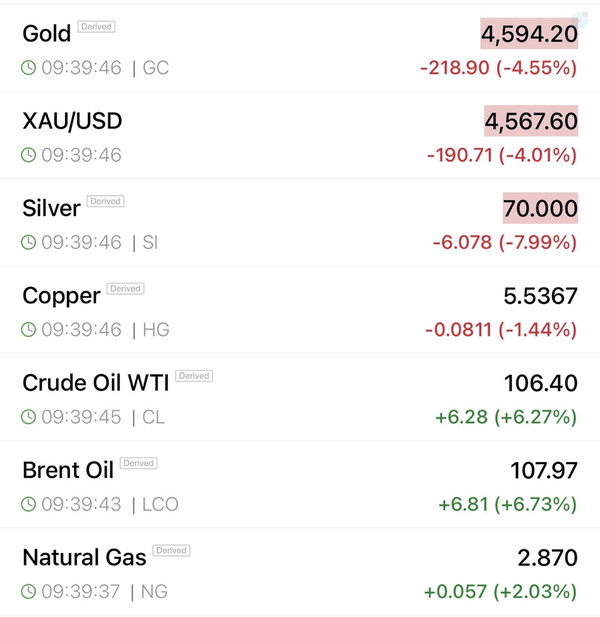Click the clock icon in the Copper row

pyautogui.click(x=28, y=330)
